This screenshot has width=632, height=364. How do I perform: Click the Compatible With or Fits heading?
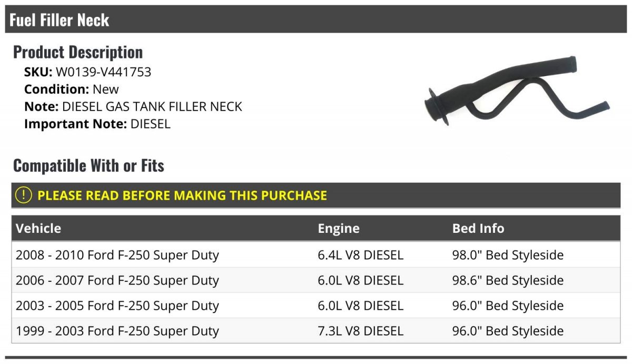click(x=88, y=165)
